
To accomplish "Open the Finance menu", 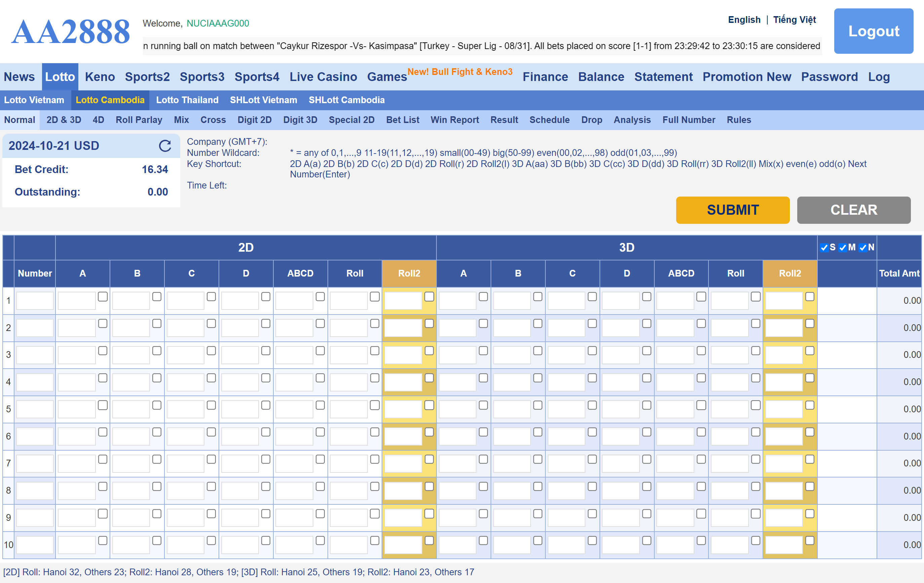I will click(x=545, y=77).
